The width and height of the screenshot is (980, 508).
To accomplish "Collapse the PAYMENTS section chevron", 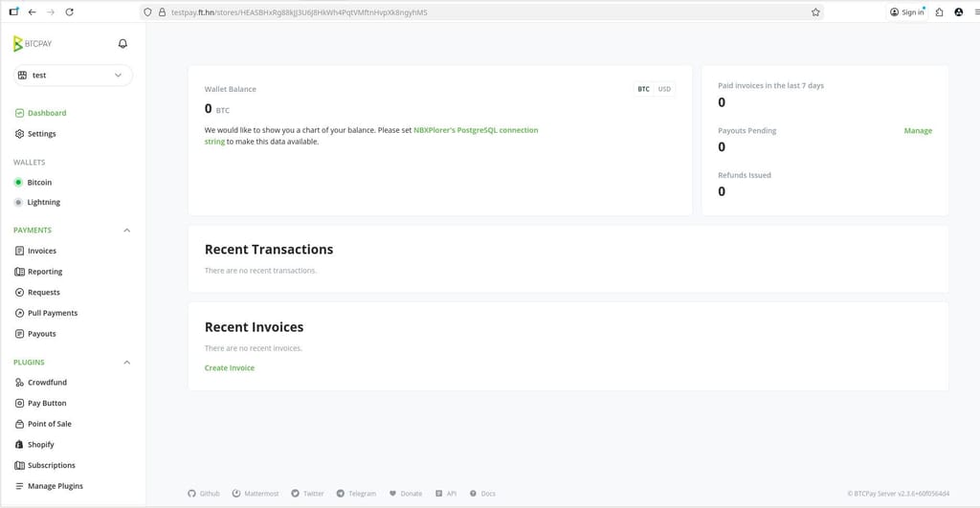I will pyautogui.click(x=127, y=231).
